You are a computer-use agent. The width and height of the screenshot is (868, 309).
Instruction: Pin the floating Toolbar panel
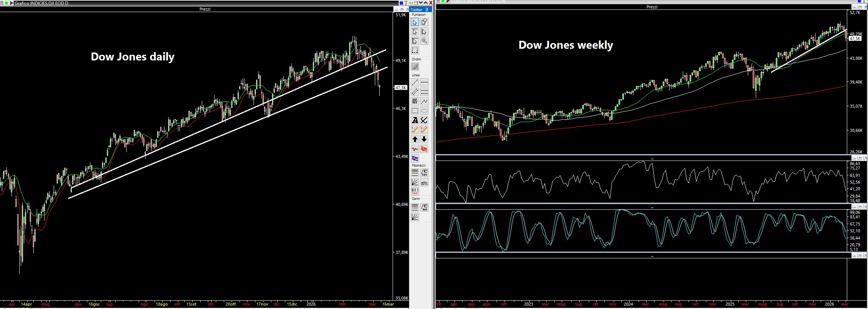(427, 9)
